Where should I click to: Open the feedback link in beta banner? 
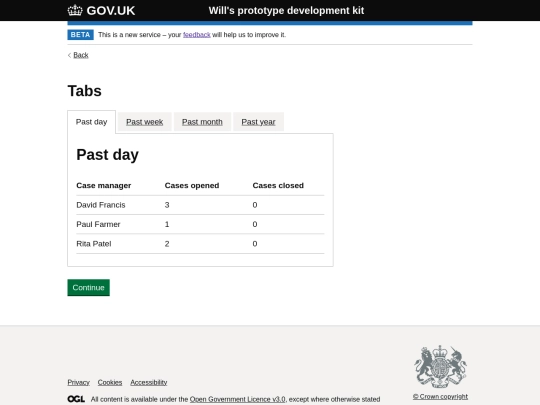click(x=197, y=35)
